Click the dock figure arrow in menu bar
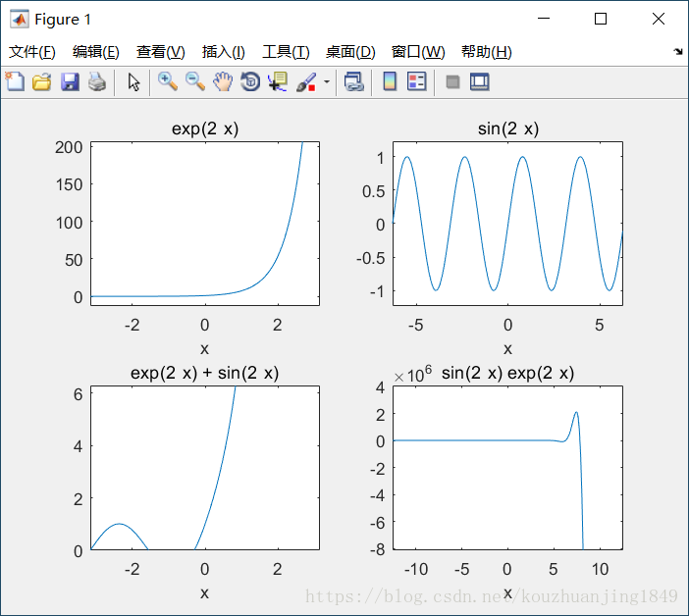689x616 pixels. tap(677, 52)
